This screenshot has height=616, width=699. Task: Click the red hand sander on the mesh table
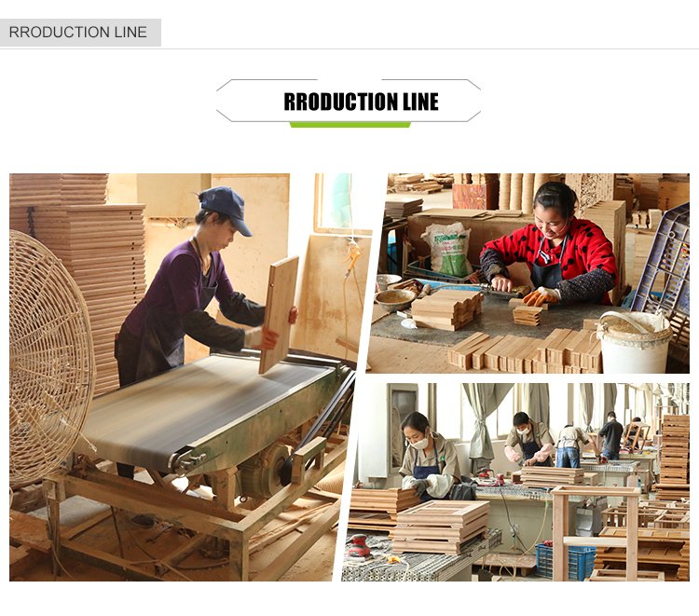click(359, 545)
